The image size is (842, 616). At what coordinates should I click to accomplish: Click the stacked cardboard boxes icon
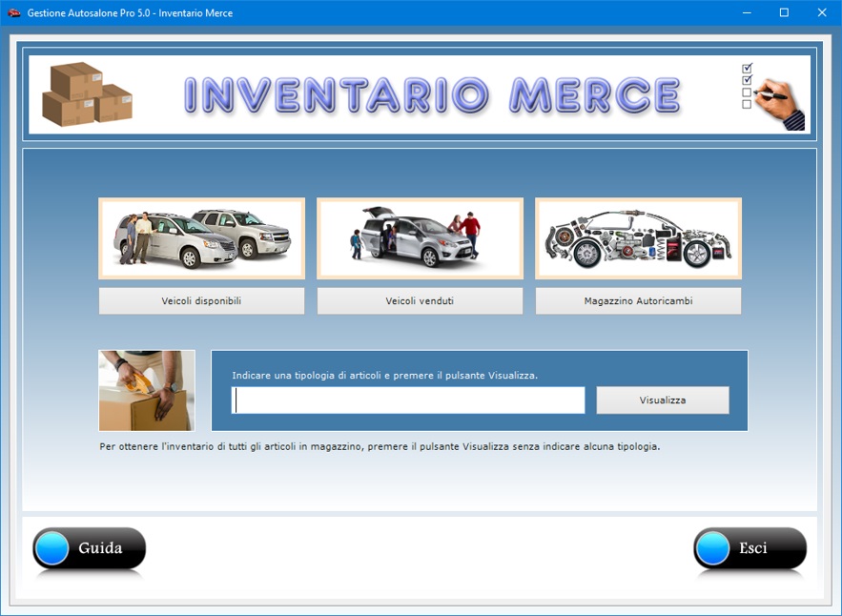(87, 94)
